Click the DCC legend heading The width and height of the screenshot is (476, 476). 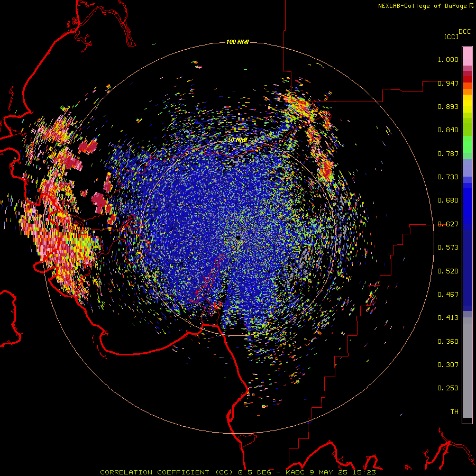pos(464,32)
